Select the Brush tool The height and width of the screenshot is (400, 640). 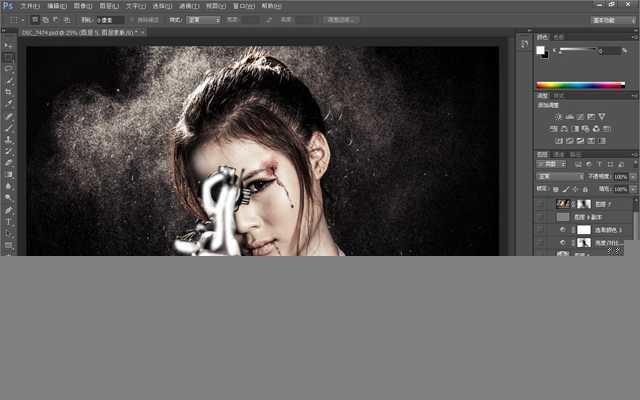pyautogui.click(x=8, y=128)
